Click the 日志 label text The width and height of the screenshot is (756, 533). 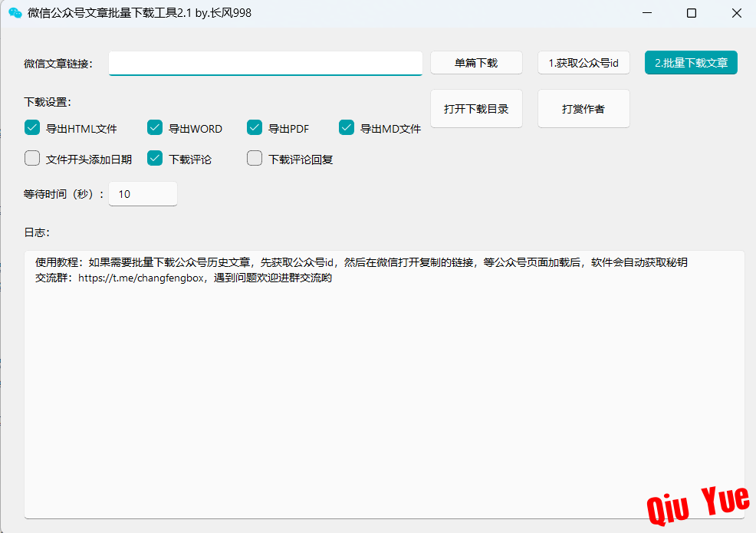[x=37, y=232]
